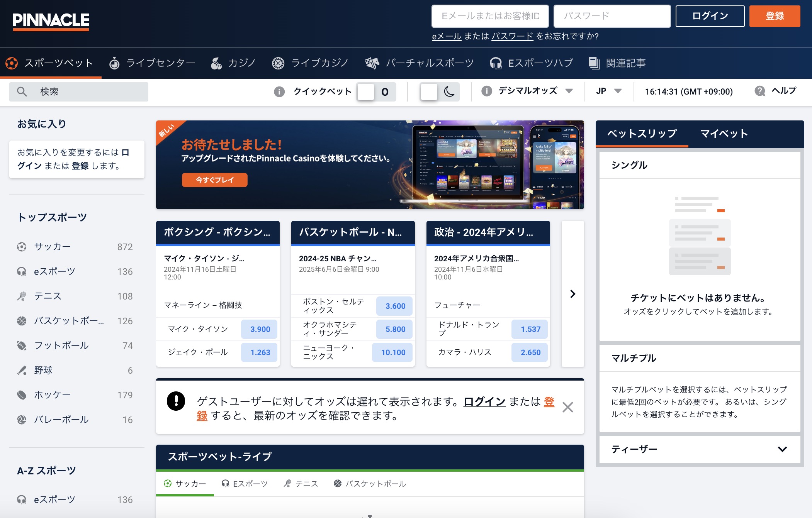Image resolution: width=812 pixels, height=518 pixels.
Task: Toggle the クイックベット switch
Action: [376, 92]
